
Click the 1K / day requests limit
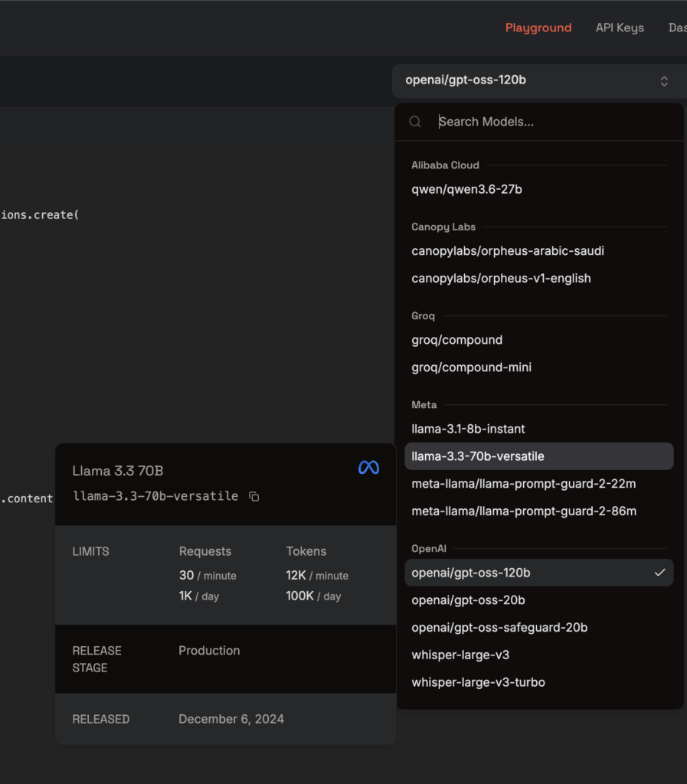pyautogui.click(x=199, y=596)
